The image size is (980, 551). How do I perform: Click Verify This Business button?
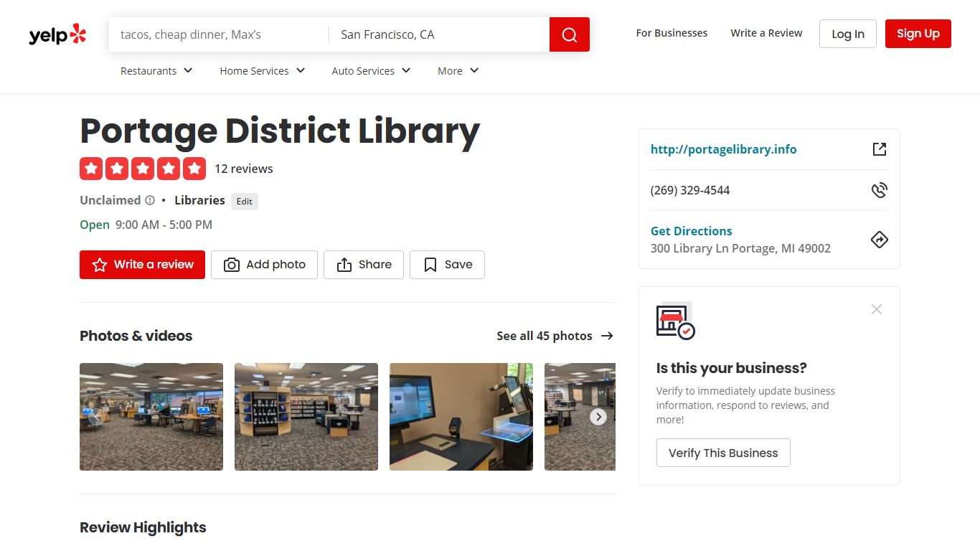(x=723, y=453)
